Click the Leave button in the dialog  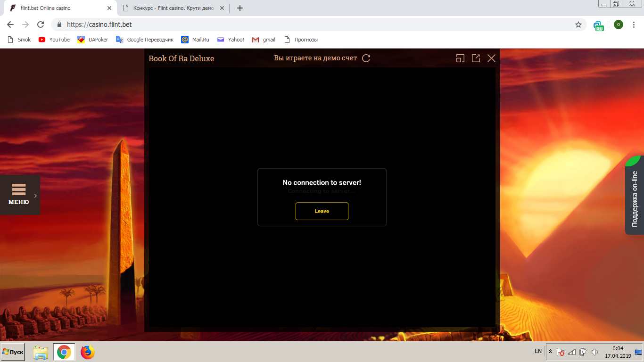pos(322,211)
